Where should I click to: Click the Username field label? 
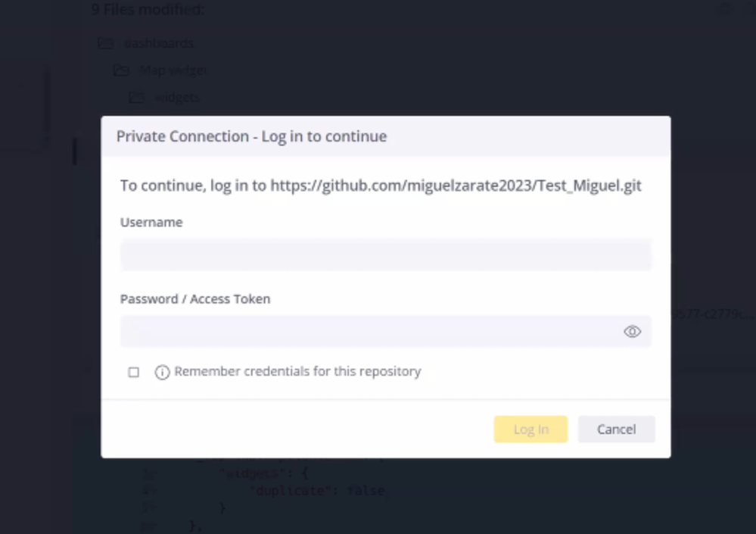coord(151,223)
